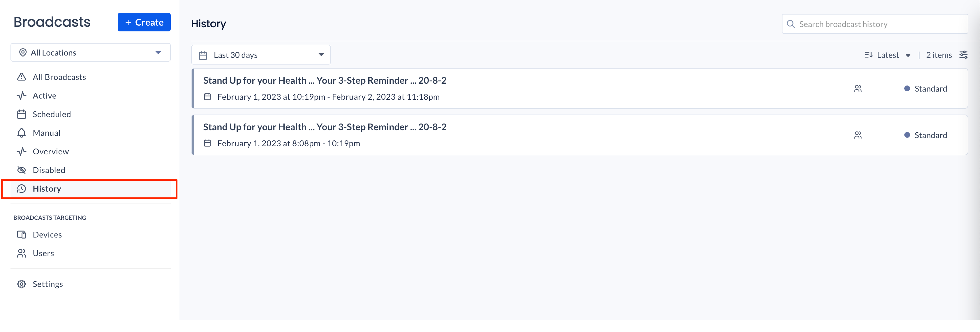
Task: Click the filter settings sliders icon
Action: coord(963,55)
